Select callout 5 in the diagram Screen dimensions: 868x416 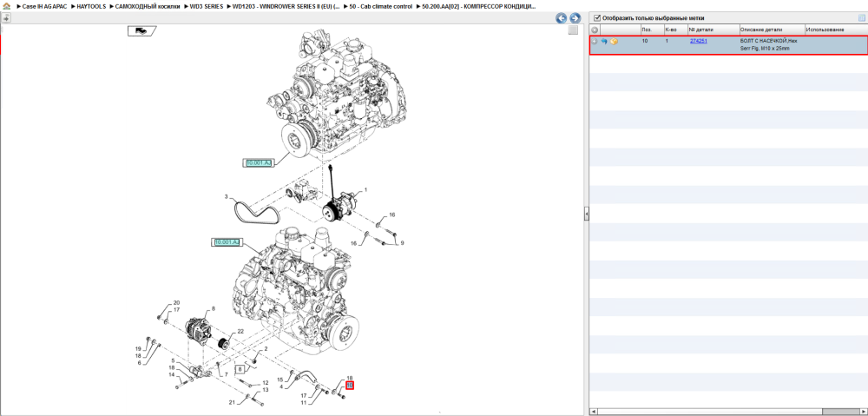click(173, 360)
